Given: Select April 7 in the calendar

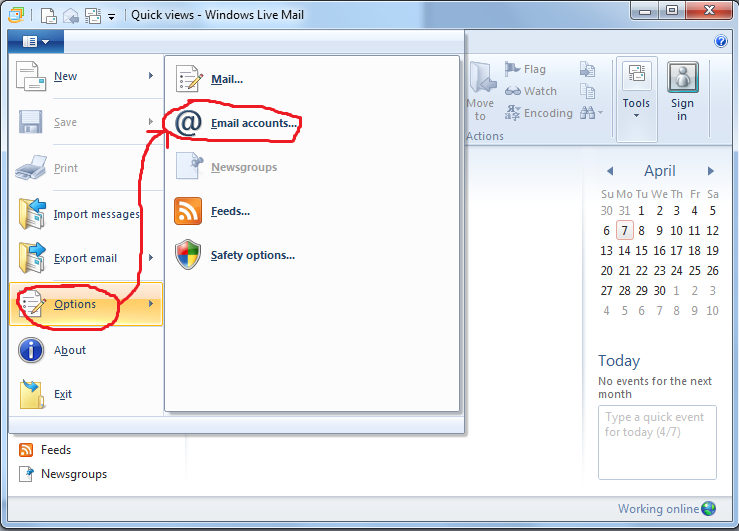Looking at the screenshot, I should 624,230.
